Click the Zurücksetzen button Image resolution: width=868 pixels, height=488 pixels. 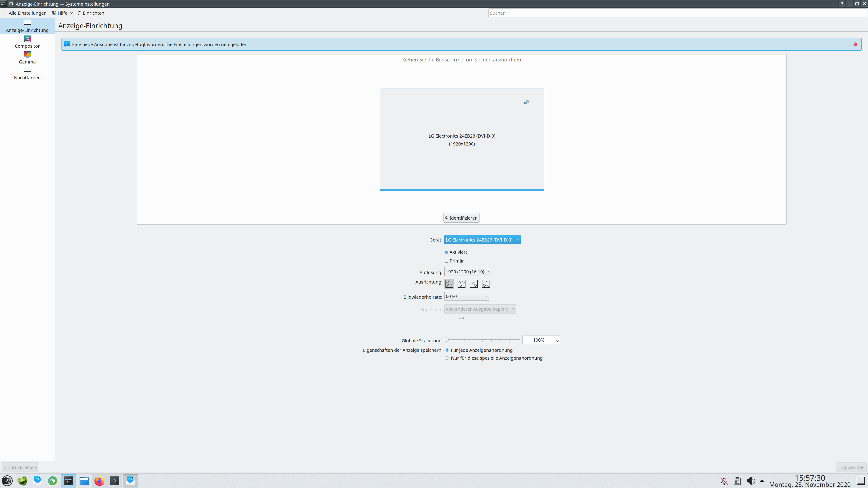point(19,467)
